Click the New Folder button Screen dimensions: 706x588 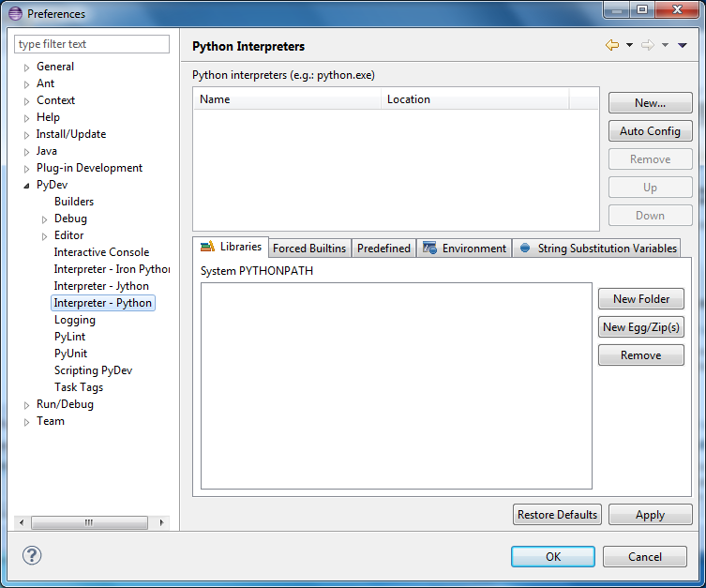tap(641, 299)
